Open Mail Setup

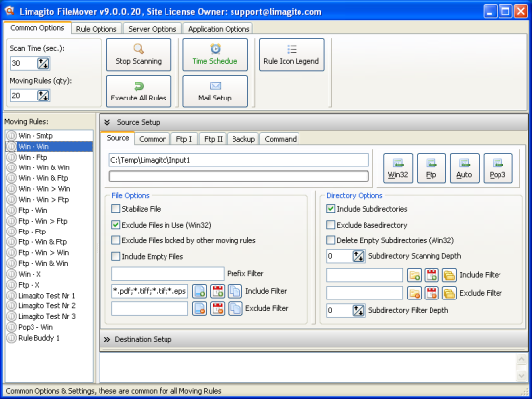(x=215, y=92)
